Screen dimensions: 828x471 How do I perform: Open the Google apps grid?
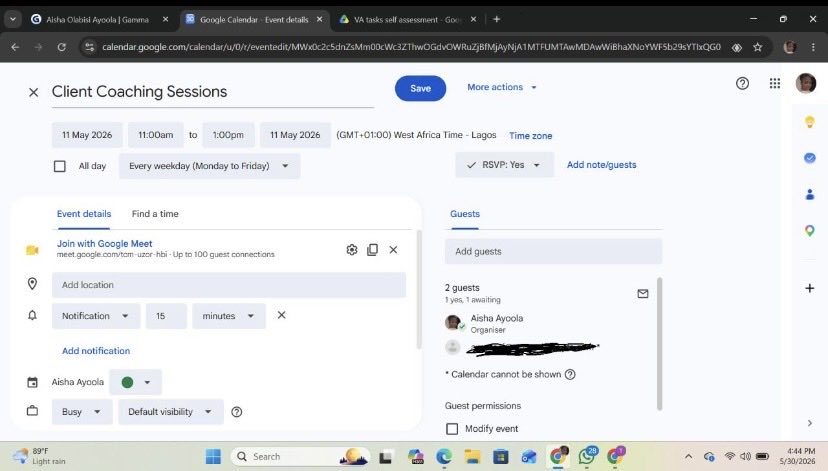coord(775,83)
